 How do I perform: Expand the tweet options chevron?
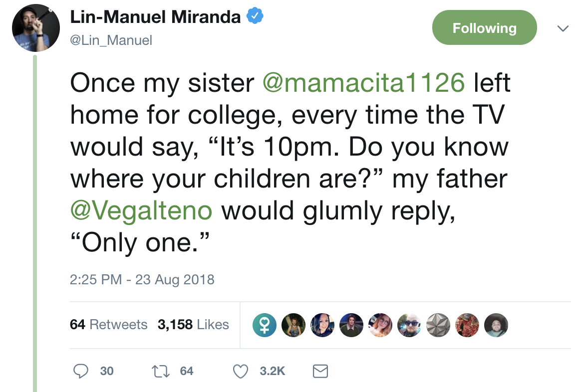pyautogui.click(x=563, y=29)
